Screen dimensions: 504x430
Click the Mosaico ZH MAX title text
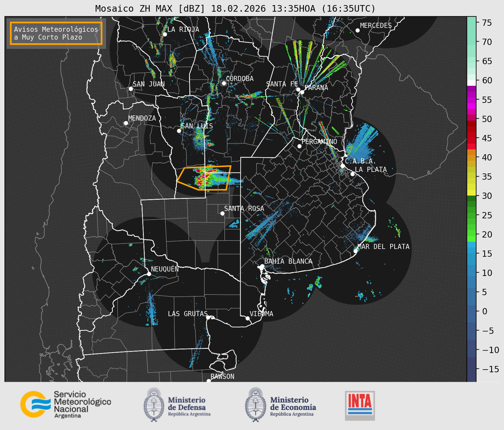tap(235, 9)
